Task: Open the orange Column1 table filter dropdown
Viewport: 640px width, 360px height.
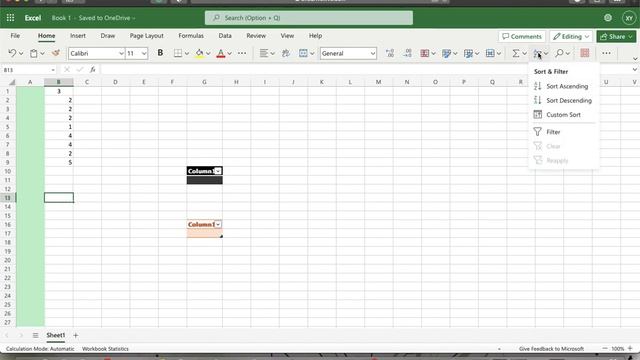Action: pos(218,224)
